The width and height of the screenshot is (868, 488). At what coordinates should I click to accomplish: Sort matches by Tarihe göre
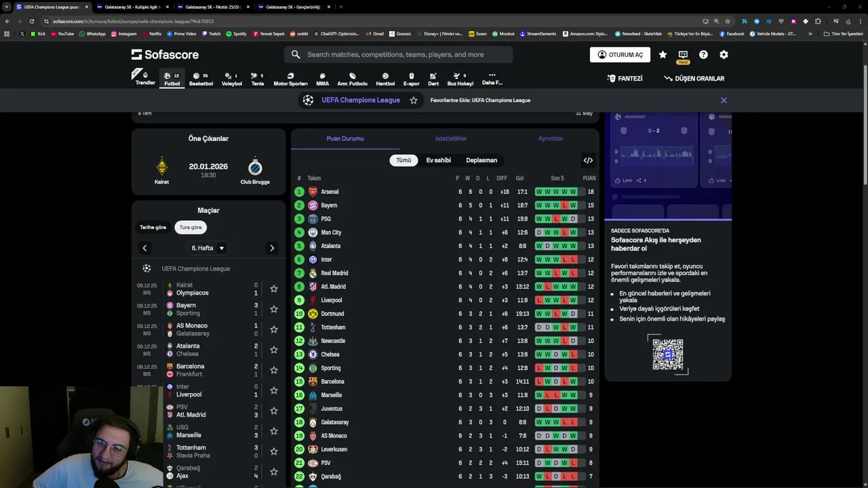point(153,228)
